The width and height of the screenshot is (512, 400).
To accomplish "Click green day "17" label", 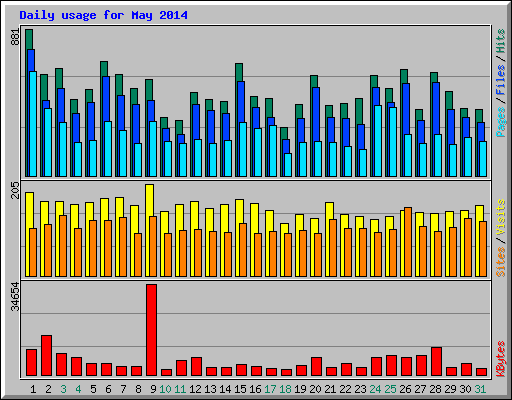I will 270,389.
